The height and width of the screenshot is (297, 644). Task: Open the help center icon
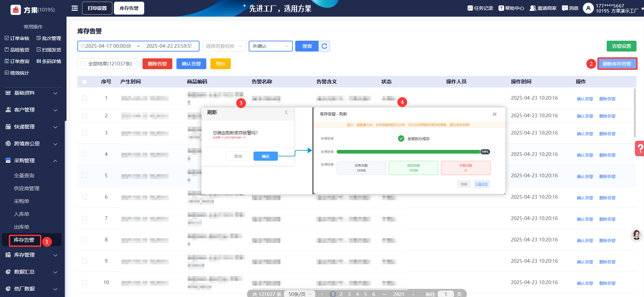point(501,8)
